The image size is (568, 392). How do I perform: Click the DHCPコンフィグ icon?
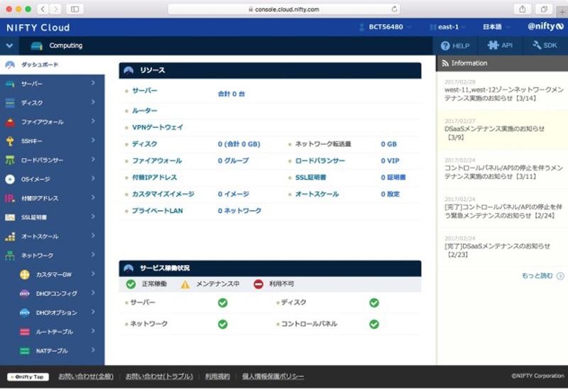point(25,293)
